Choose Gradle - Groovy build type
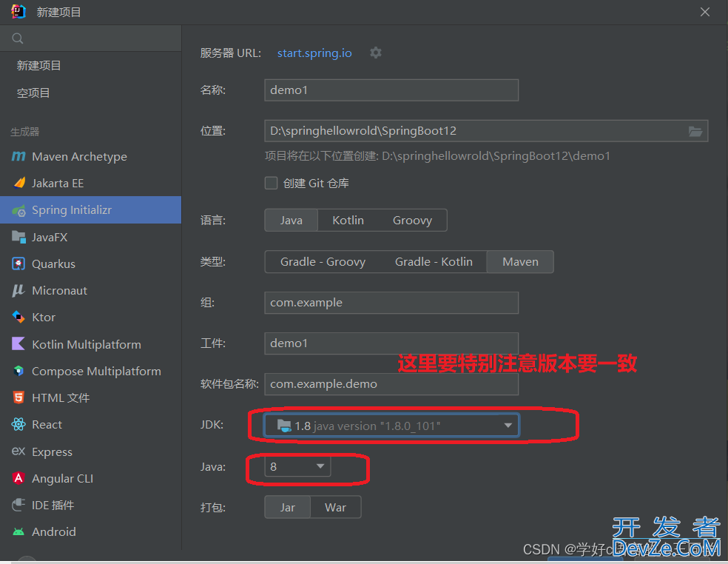The height and width of the screenshot is (564, 728). [323, 262]
